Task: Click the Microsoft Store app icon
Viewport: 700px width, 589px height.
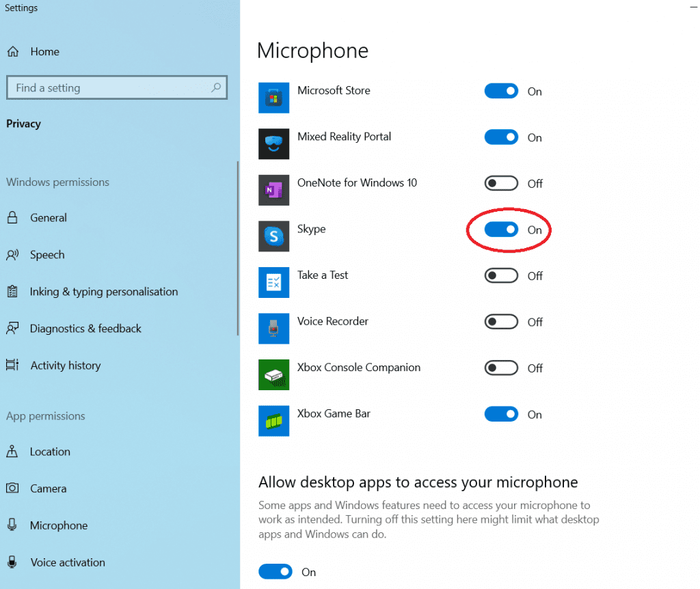Action: pos(273,98)
